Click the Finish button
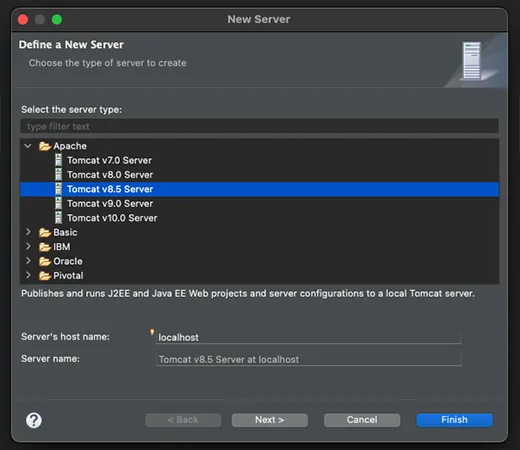 (454, 420)
